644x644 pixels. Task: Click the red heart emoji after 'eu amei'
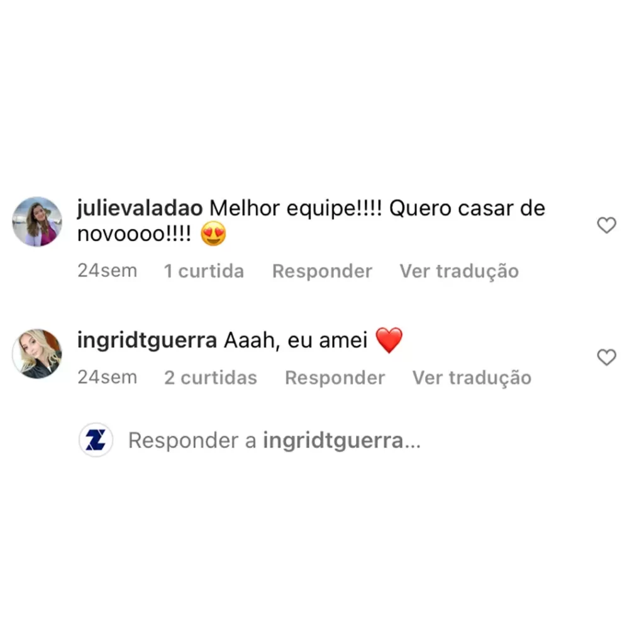tap(389, 340)
